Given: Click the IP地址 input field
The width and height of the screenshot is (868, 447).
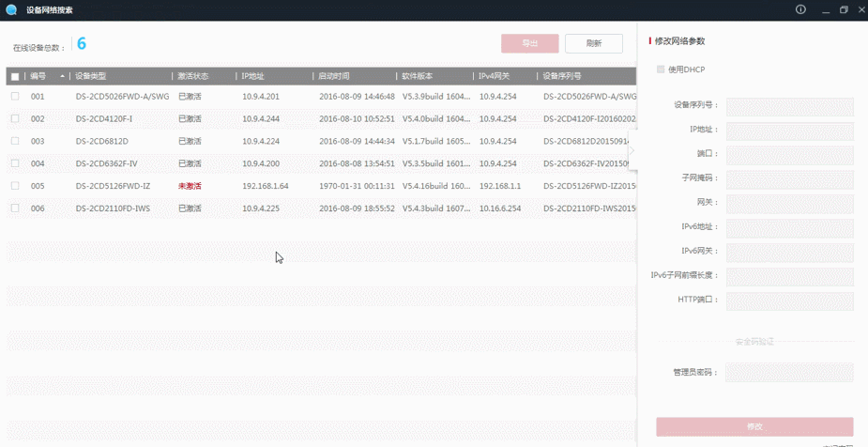Looking at the screenshot, I should (x=789, y=131).
